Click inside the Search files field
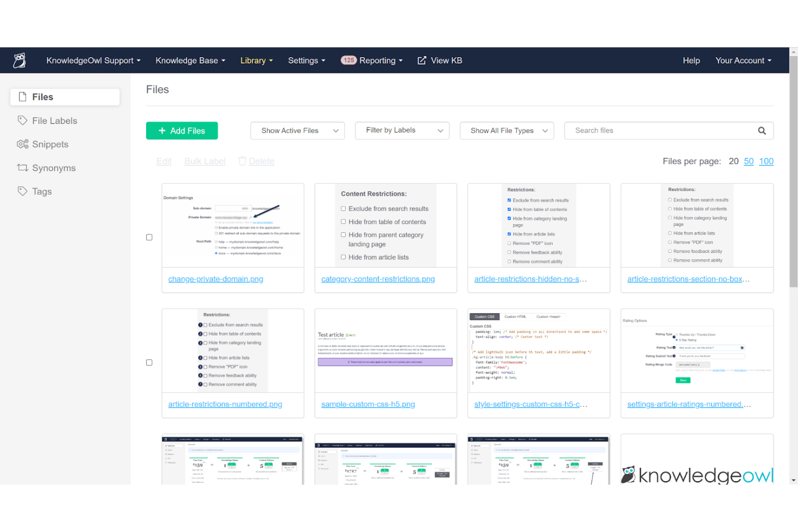 coord(647,130)
